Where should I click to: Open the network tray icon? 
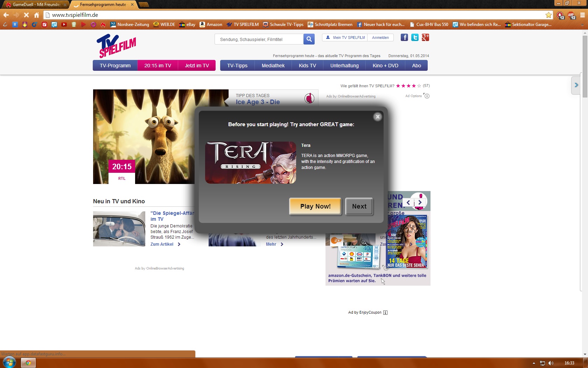point(542,363)
